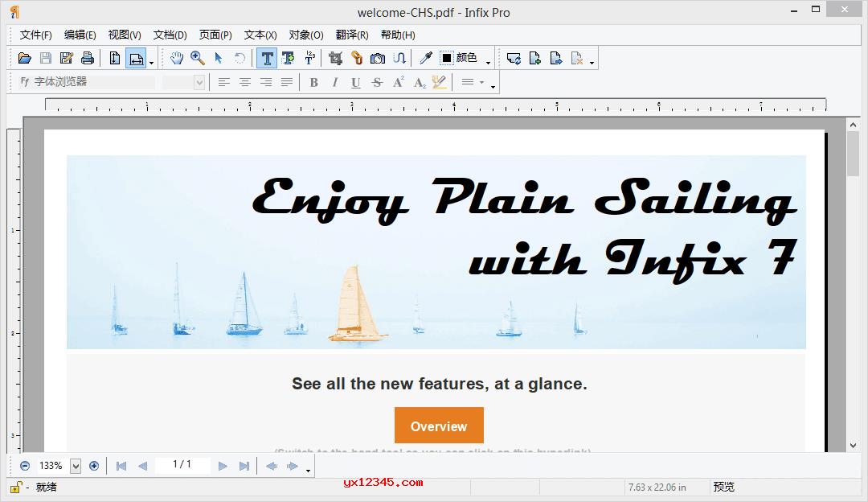Open the 文本(X) menu

(260, 35)
